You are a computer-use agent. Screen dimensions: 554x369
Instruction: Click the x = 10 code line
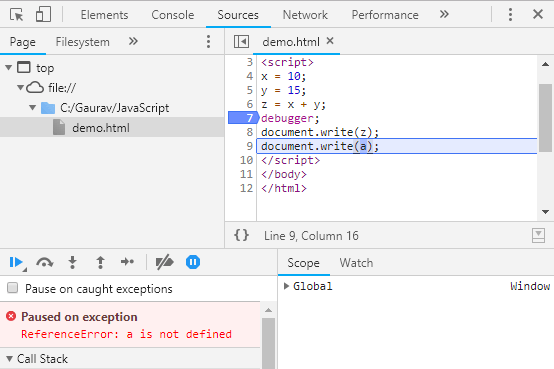[x=284, y=76]
